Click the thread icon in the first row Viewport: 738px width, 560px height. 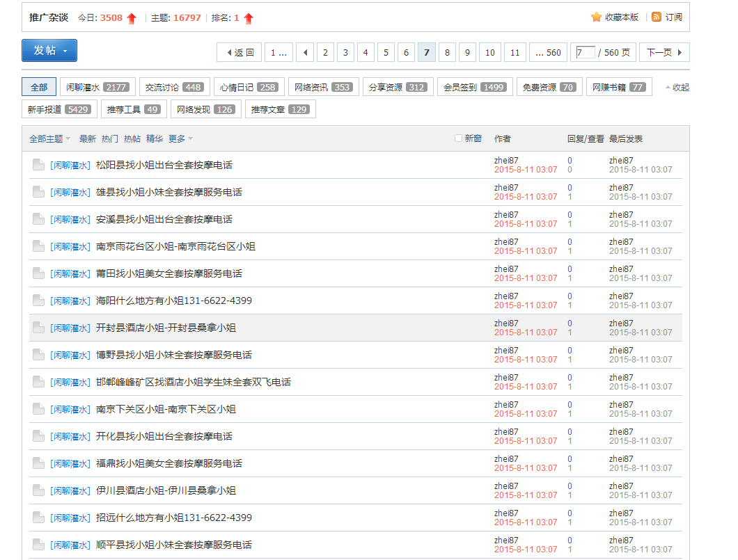pos(38,165)
